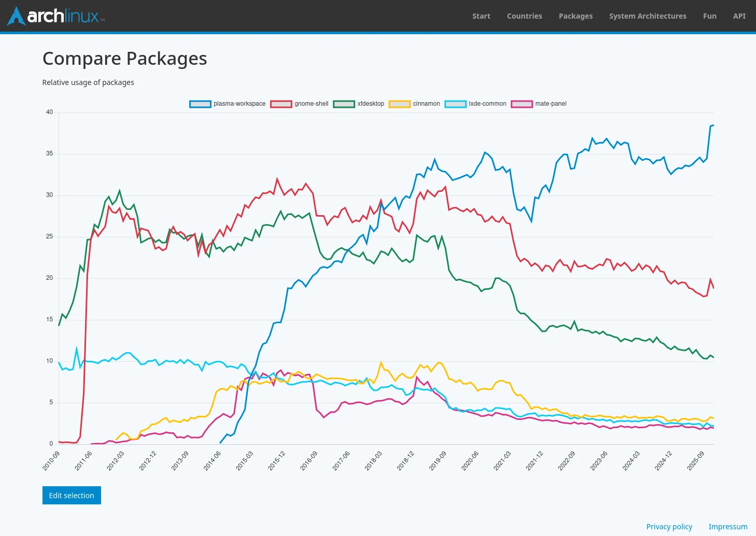The height and width of the screenshot is (536, 756).
Task: Hide the xfdesktop series via its label
Action: (x=370, y=104)
